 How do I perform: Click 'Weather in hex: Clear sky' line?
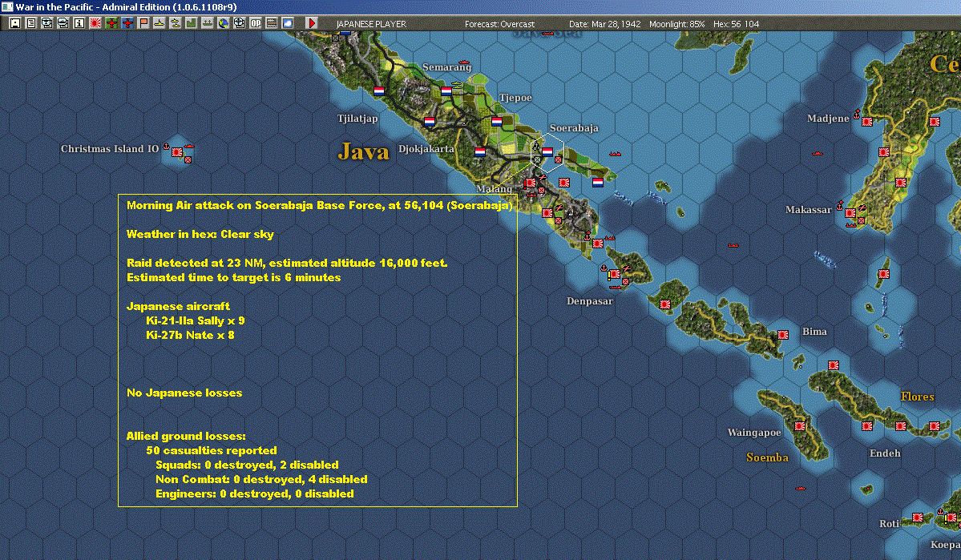click(200, 234)
